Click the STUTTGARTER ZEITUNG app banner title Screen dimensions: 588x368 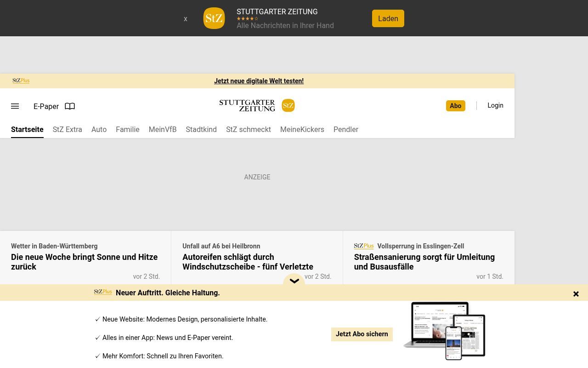[x=277, y=12]
